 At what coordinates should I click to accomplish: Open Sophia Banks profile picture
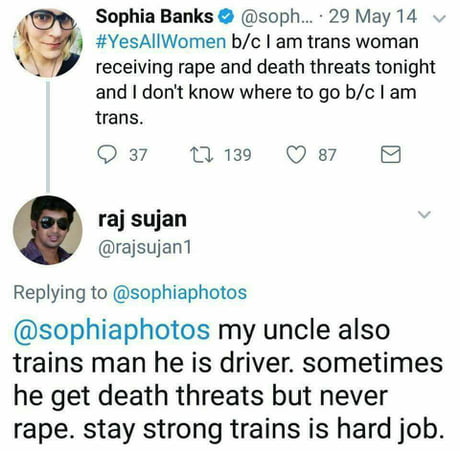48,43
